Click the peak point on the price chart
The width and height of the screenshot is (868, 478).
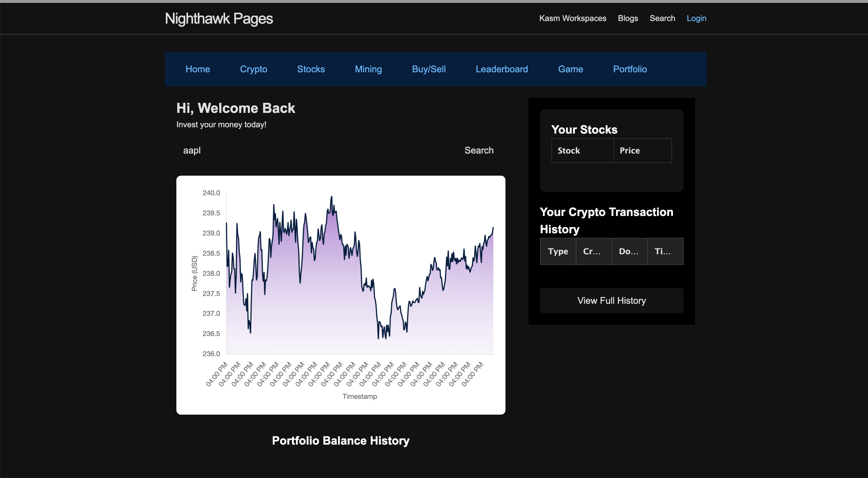(332, 196)
